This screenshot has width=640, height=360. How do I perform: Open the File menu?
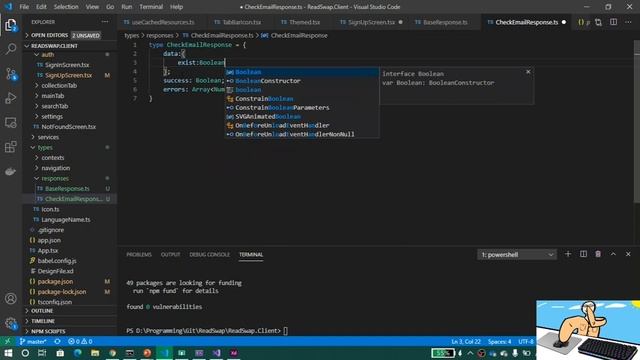pos(24,7)
